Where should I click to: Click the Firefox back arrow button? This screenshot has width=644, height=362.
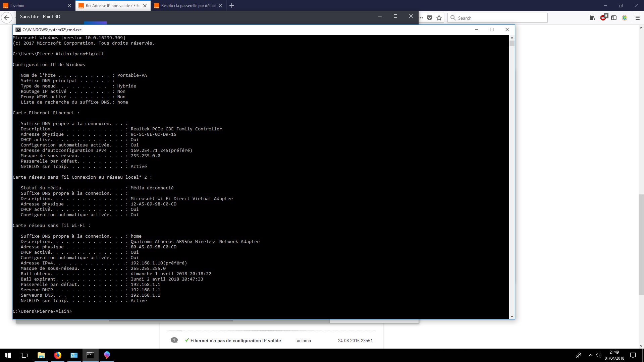point(7,18)
